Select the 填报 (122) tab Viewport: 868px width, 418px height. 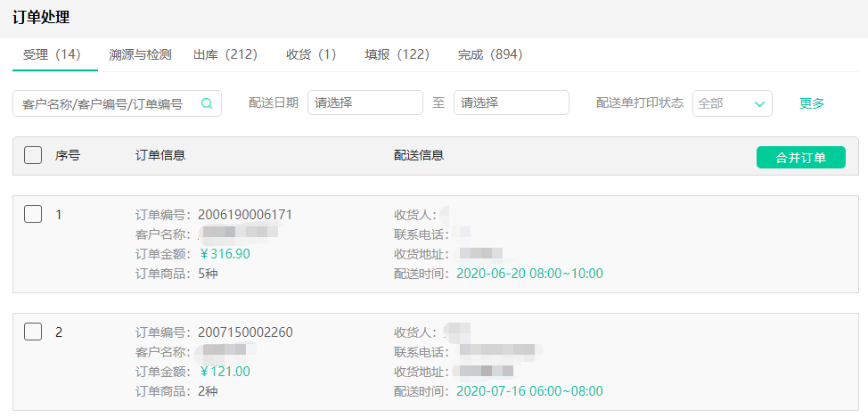coord(398,55)
